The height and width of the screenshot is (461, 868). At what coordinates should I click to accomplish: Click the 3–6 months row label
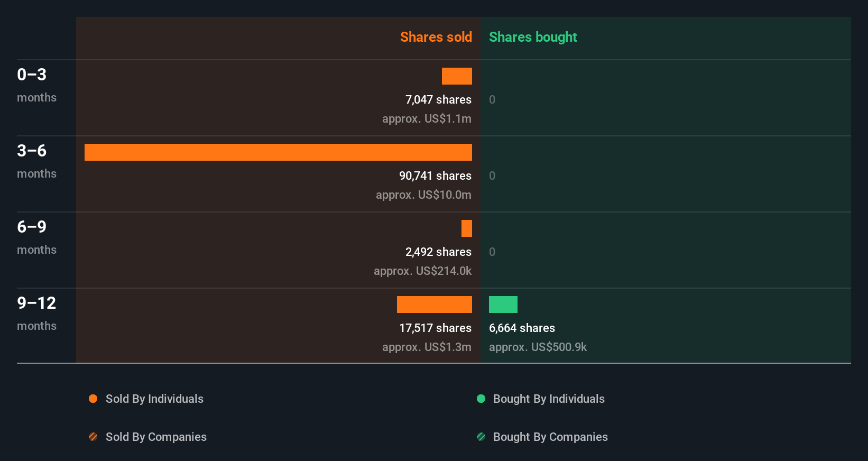[x=36, y=161]
